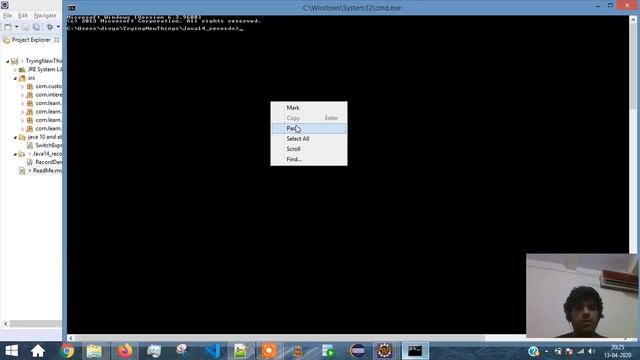640x360 pixels.
Task: Select the SwitchExp file in explorer
Action: [x=49, y=145]
